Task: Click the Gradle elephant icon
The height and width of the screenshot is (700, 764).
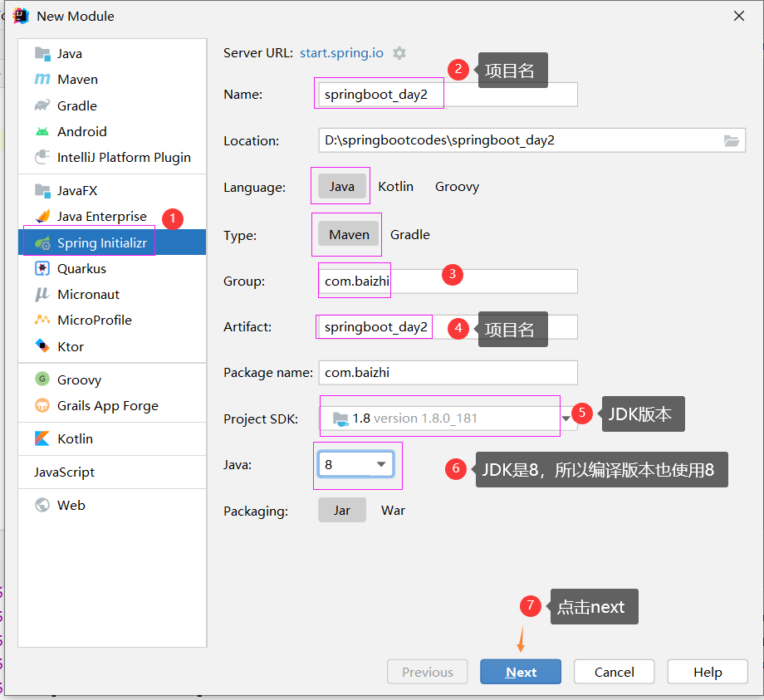Action: click(x=42, y=105)
